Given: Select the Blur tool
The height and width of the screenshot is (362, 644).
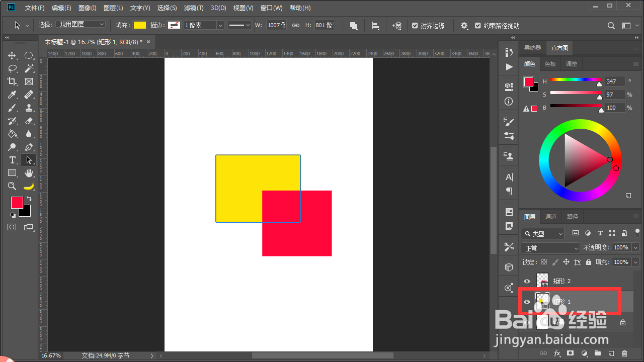Looking at the screenshot, I should coord(29,134).
